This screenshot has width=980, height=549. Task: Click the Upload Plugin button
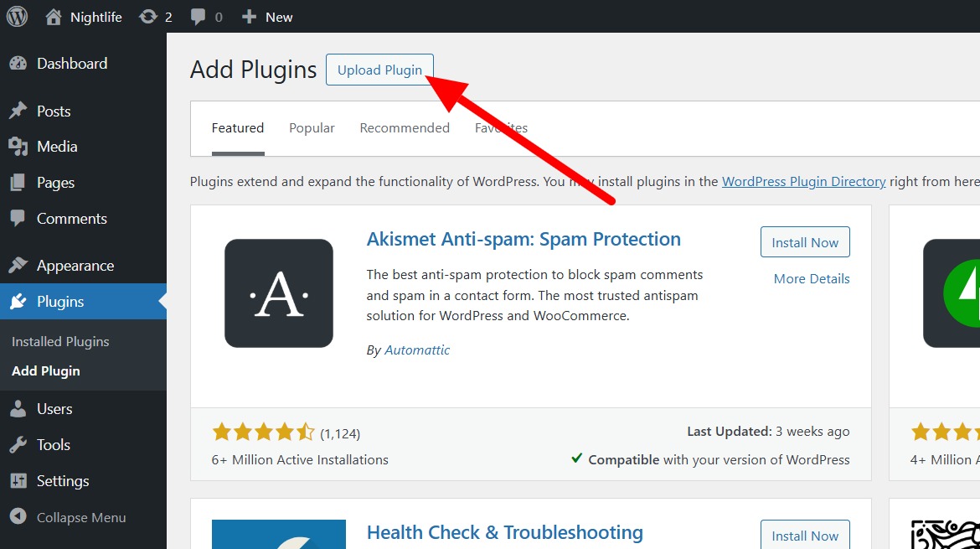point(379,70)
